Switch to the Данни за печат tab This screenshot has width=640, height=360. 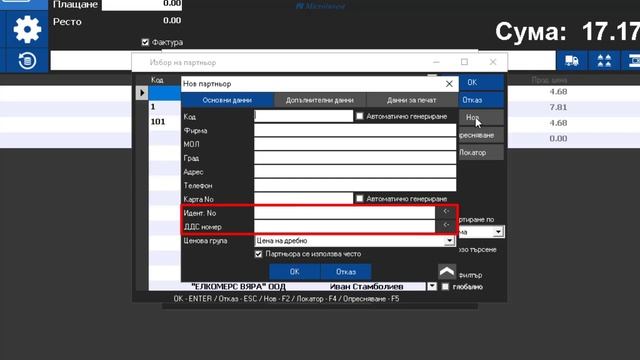point(411,100)
